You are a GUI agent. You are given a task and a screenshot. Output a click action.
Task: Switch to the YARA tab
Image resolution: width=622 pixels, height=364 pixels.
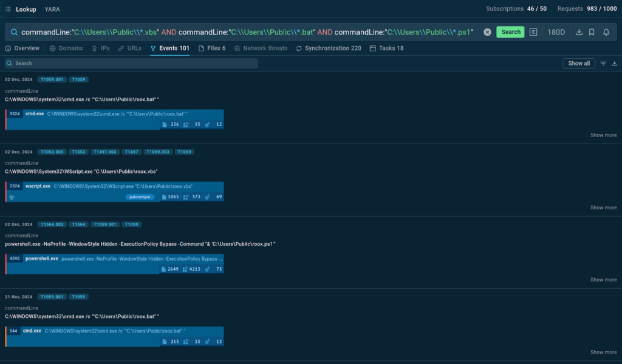[52, 9]
